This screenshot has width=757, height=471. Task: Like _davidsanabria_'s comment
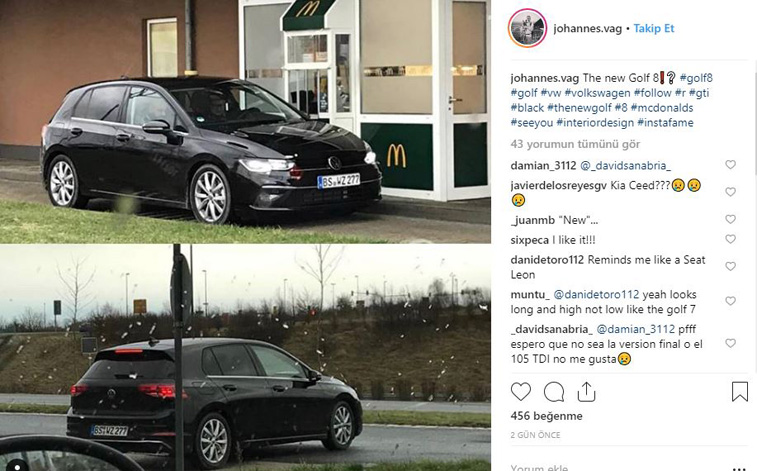coord(730,343)
